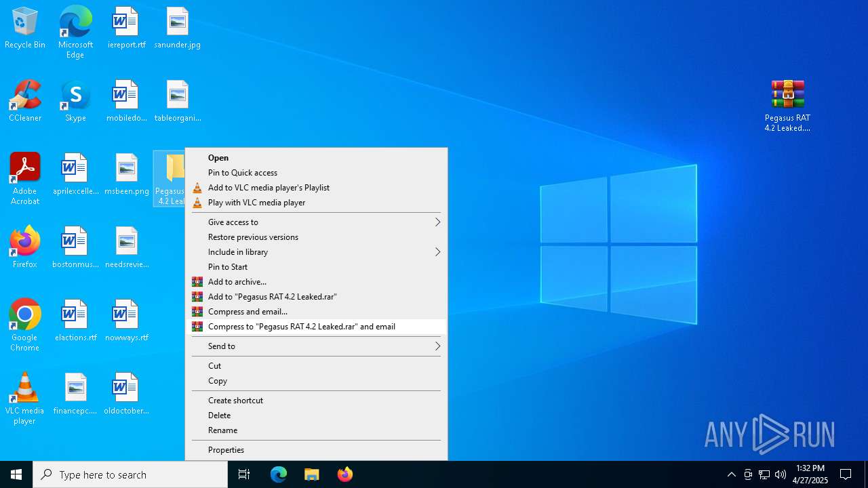Choose Pin to Quick access
The height and width of the screenshot is (488, 868).
pos(316,173)
